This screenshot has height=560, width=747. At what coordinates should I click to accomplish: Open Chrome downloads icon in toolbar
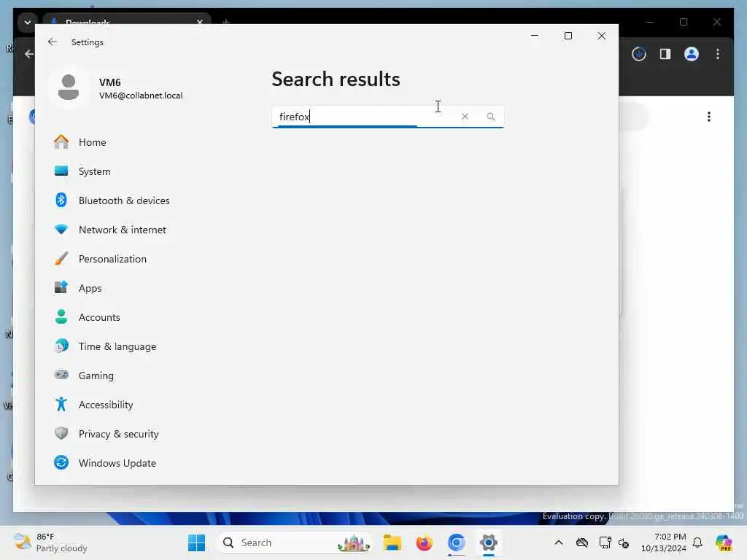pyautogui.click(x=639, y=54)
